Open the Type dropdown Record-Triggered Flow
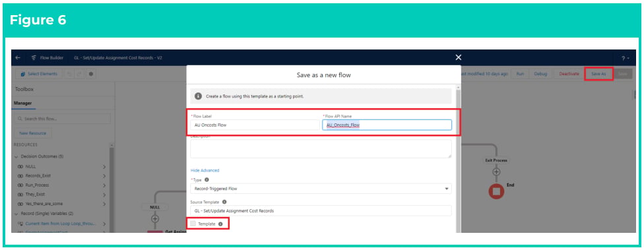This screenshot has height=250, width=644. pos(321,189)
